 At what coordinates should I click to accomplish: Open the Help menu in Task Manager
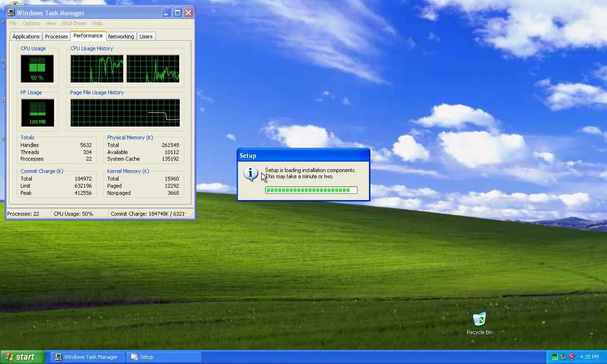(97, 23)
